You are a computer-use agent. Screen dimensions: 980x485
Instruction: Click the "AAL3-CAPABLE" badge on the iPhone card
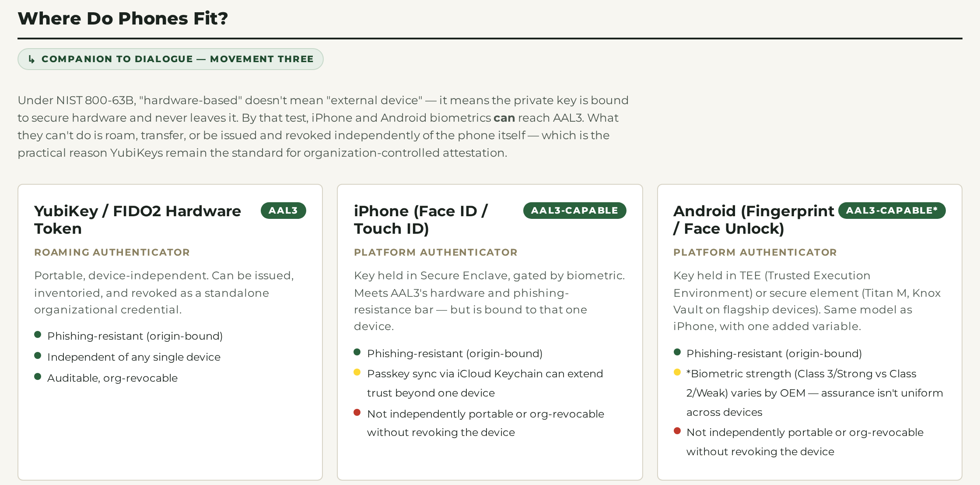574,211
